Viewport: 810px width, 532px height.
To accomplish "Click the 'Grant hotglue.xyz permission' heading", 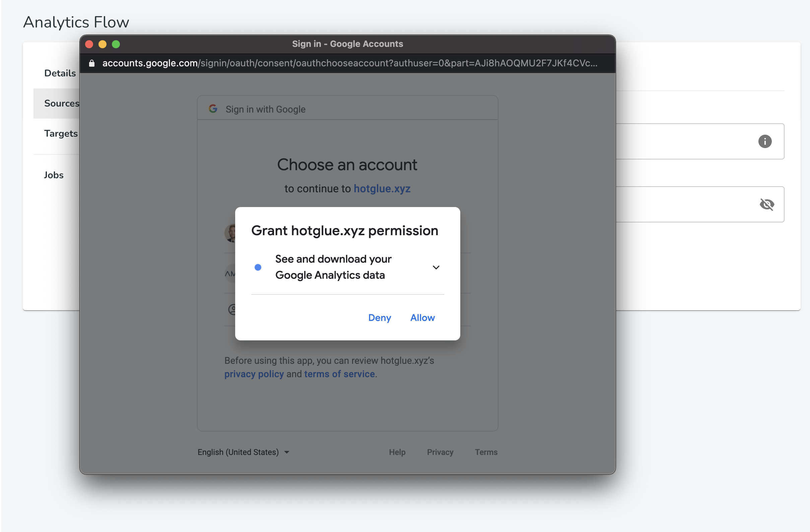I will [344, 231].
